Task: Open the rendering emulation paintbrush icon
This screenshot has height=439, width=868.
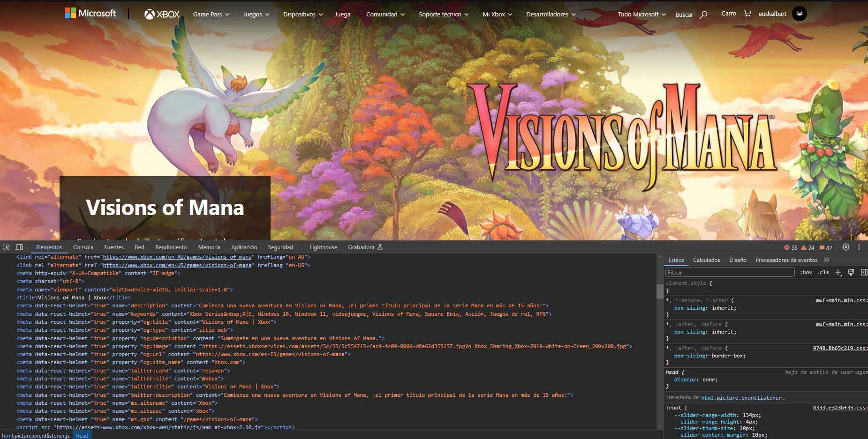Action: click(x=851, y=272)
